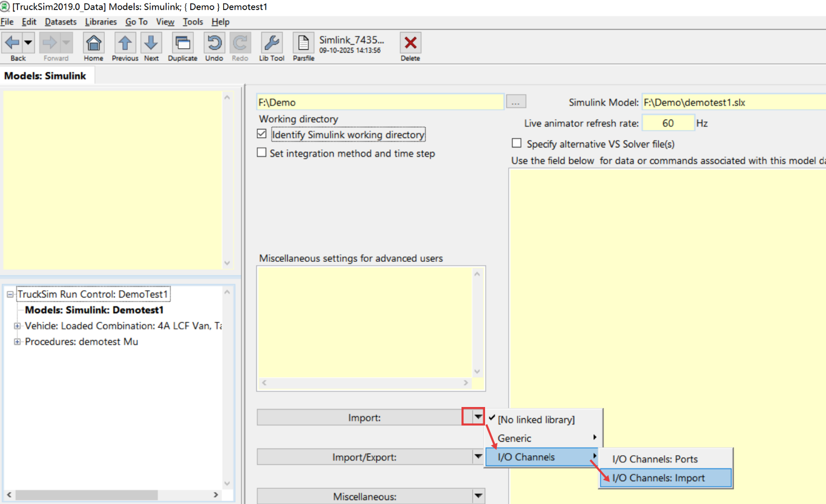826x504 pixels.
Task: Click the Forward arrow icon
Action: (x=49, y=43)
